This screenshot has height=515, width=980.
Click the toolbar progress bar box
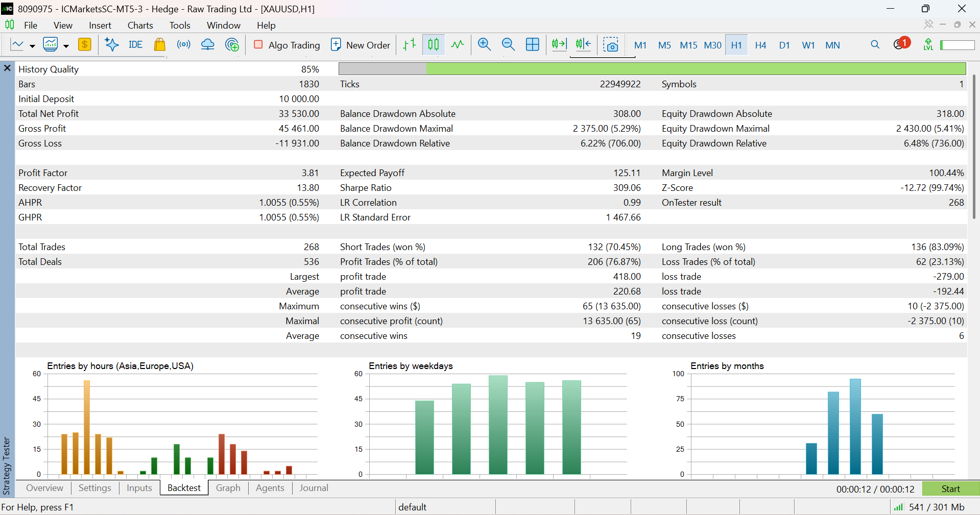(958, 45)
